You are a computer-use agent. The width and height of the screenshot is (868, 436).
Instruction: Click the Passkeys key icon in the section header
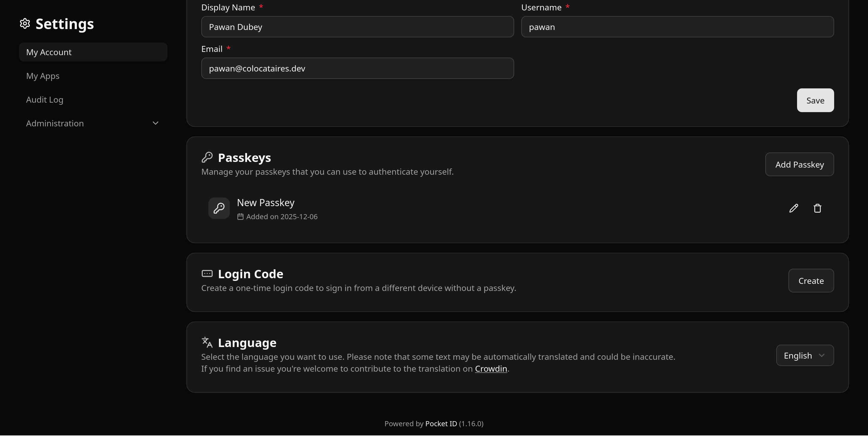tap(208, 157)
